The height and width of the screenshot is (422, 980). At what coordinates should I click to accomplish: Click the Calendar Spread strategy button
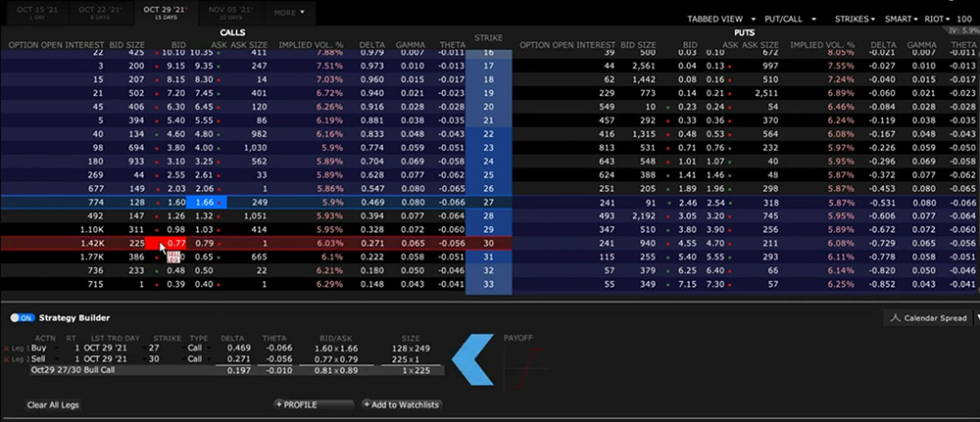click(927, 318)
